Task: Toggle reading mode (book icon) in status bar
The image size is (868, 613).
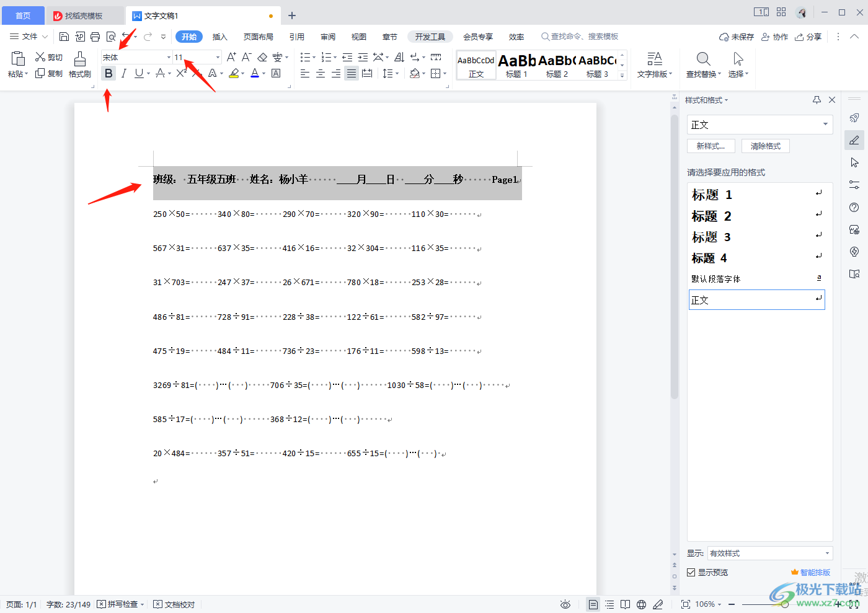Action: (626, 604)
